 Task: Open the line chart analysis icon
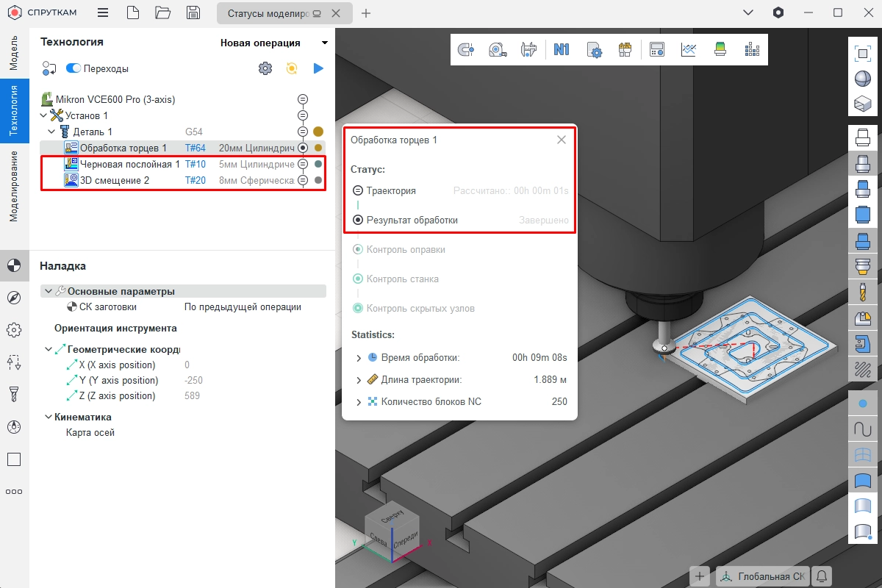[689, 49]
